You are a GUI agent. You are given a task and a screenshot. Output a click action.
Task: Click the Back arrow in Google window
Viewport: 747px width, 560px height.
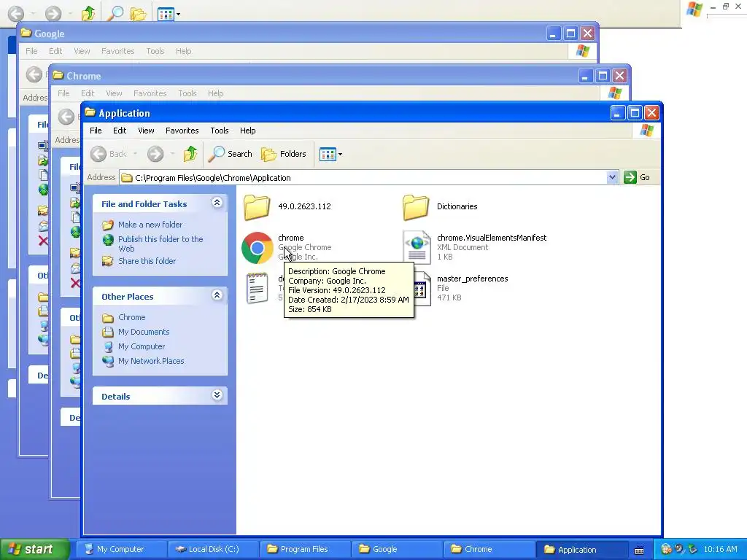[x=34, y=74]
